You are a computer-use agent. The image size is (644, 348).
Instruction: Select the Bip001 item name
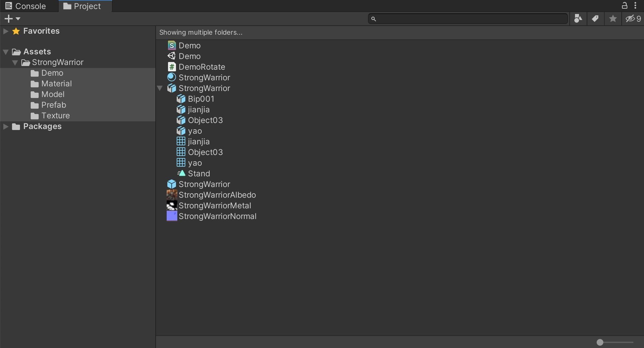[201, 99]
